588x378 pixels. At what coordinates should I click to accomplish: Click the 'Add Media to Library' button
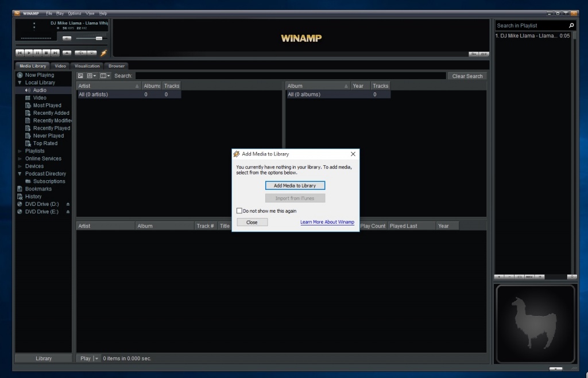295,185
